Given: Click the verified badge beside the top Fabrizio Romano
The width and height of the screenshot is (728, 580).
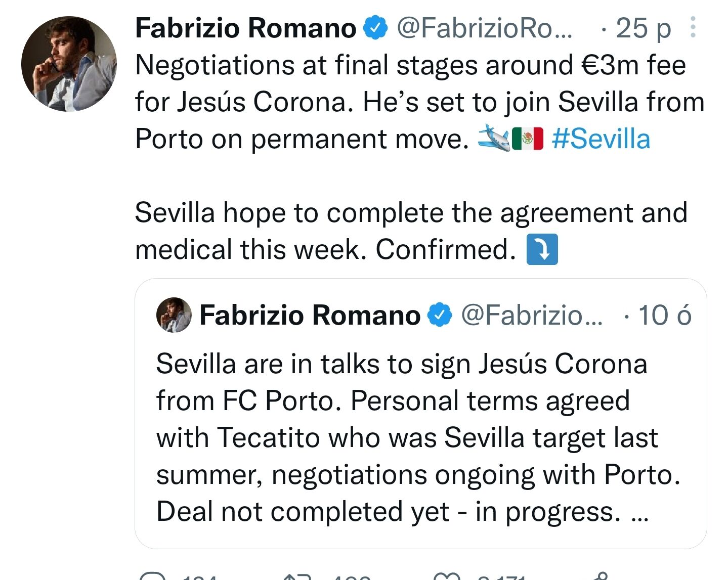Looking at the screenshot, I should (375, 28).
